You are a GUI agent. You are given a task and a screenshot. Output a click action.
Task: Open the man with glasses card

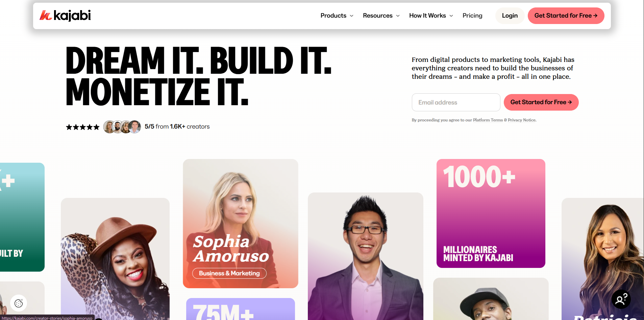(366, 256)
